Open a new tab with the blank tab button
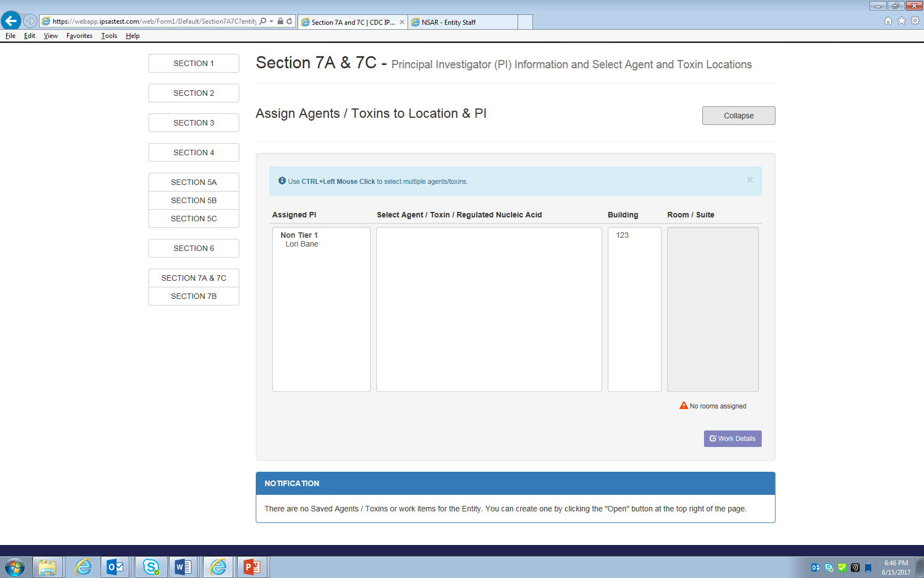 click(525, 22)
